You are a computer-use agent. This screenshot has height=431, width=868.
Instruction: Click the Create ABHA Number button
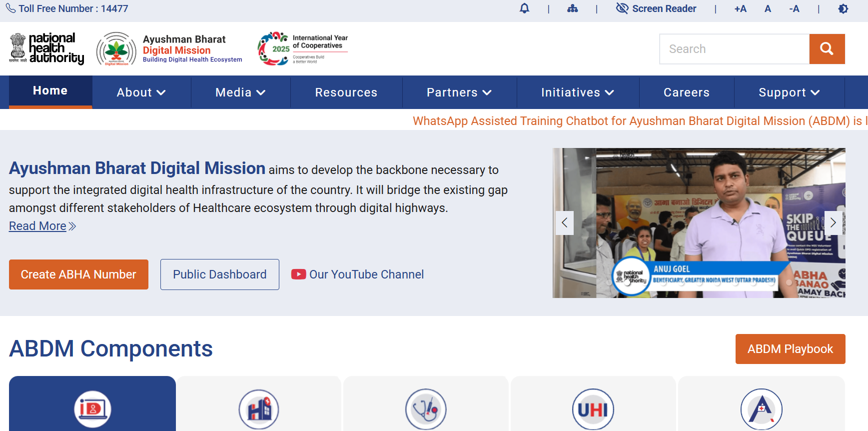coord(78,274)
